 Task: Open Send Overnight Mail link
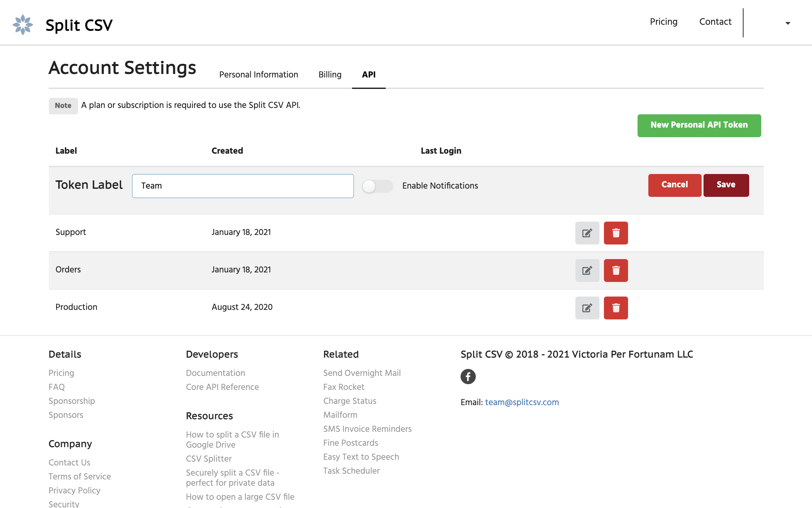point(362,373)
